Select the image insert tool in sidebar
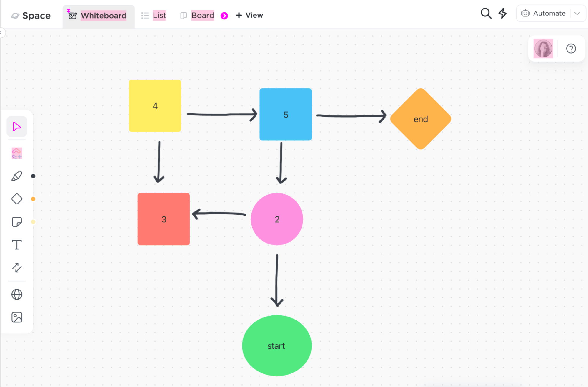Screen dimensions: 588x387 [x=16, y=317]
